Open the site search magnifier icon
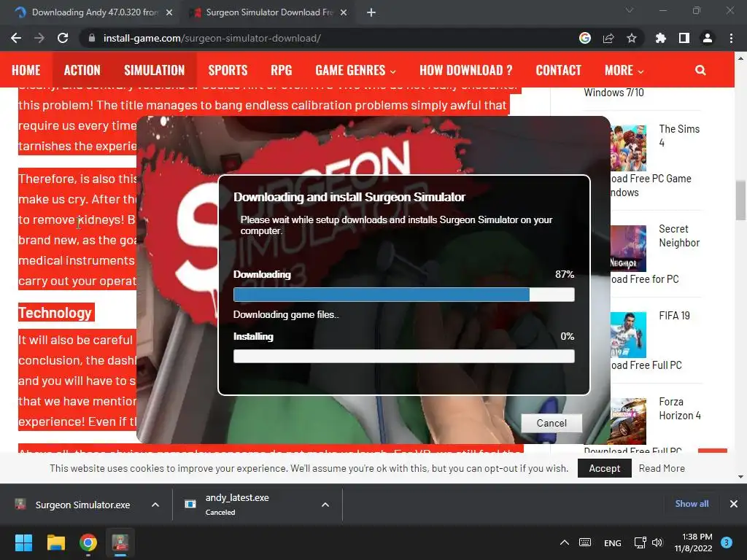The image size is (747, 560). pyautogui.click(x=700, y=71)
